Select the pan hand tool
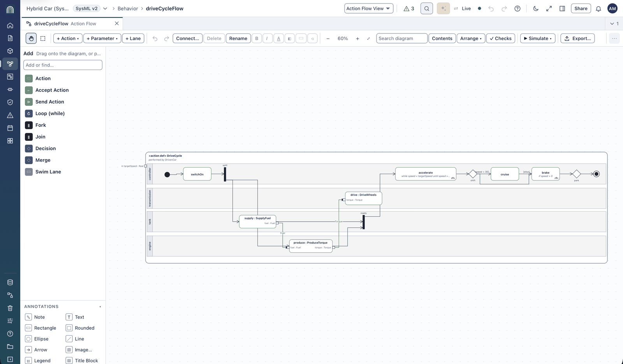The image size is (623, 364). (x=31, y=38)
